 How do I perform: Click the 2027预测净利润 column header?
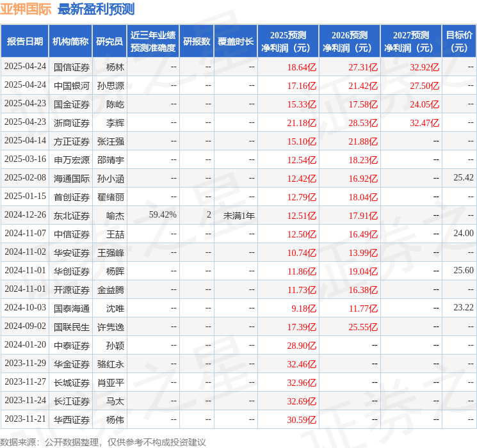coord(411,42)
